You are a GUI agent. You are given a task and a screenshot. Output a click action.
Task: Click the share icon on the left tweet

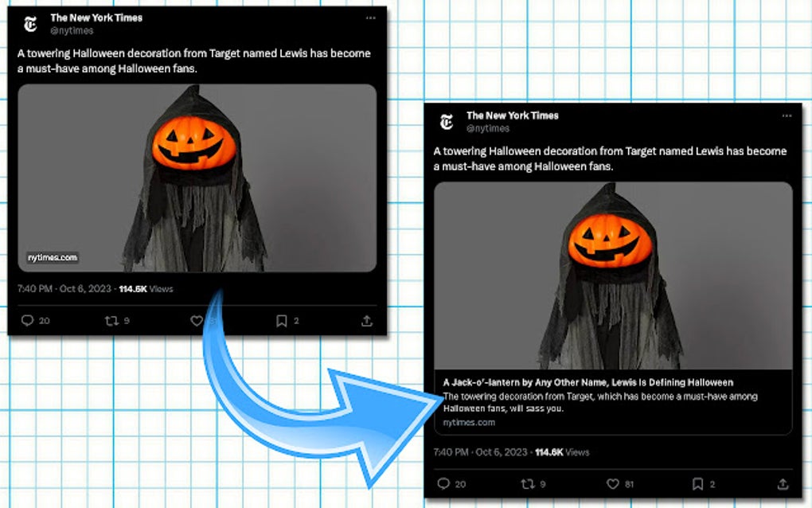click(366, 320)
